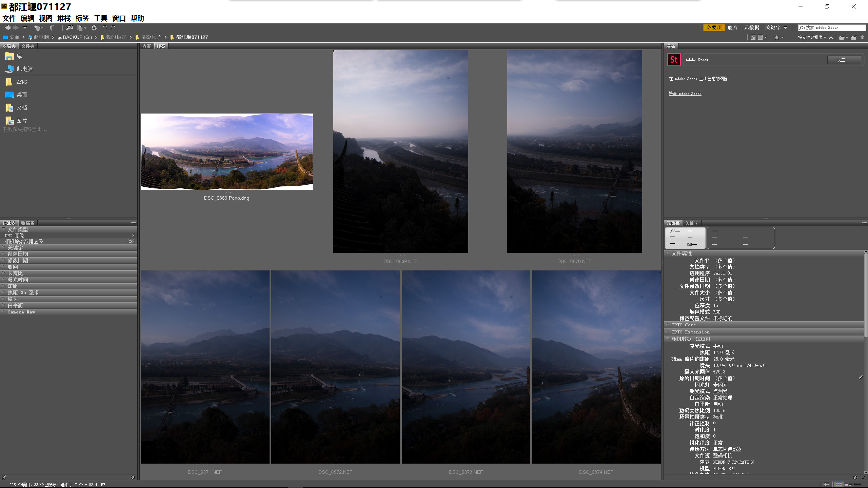The height and width of the screenshot is (488, 868).
Task: Click the boomerang return-to-app icon
Action: click(x=52, y=28)
